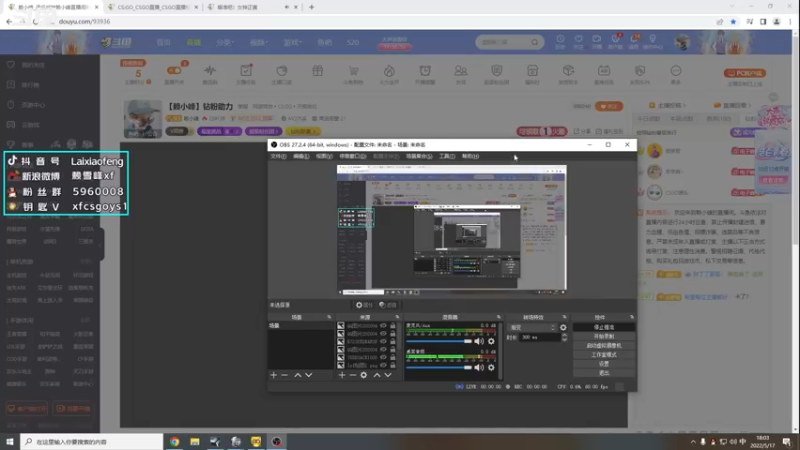Image resolution: width=800 pixels, height=450 pixels.
Task: Pop out the 控件 dock panel
Action: [632, 317]
